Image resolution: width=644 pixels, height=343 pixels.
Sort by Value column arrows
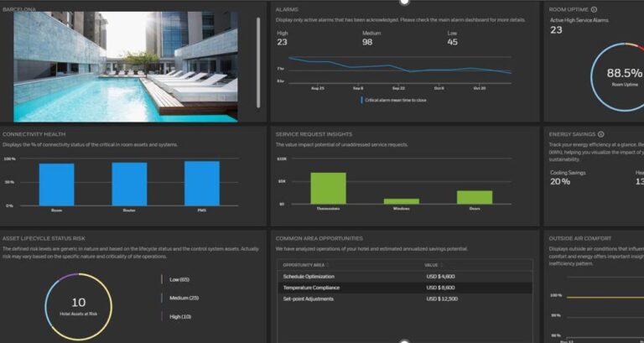tap(442, 265)
